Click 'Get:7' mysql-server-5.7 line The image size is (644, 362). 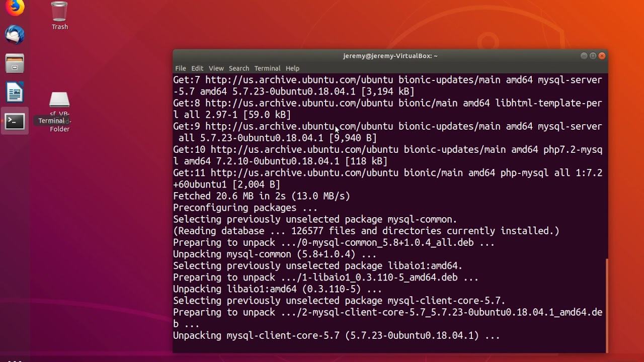pyautogui.click(x=387, y=85)
